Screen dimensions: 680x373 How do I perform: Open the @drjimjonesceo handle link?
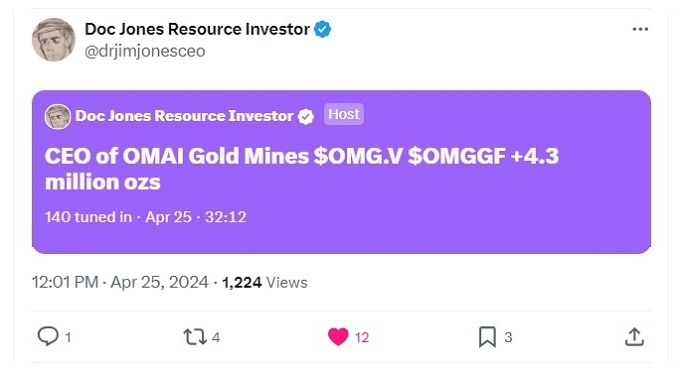pyautogui.click(x=145, y=51)
